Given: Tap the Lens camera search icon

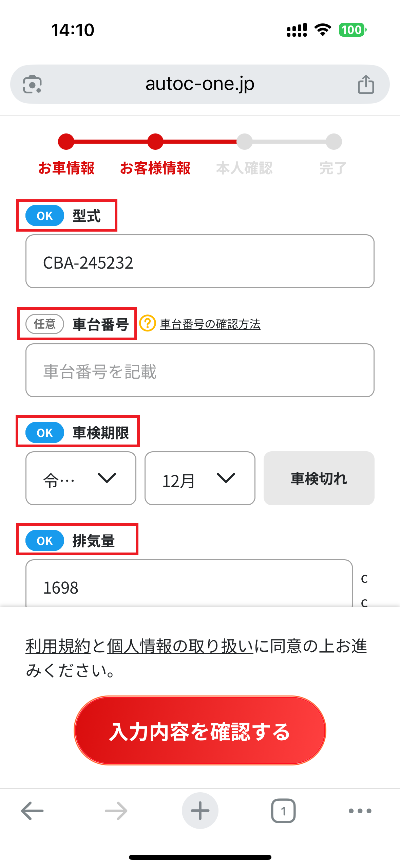Looking at the screenshot, I should [x=32, y=84].
